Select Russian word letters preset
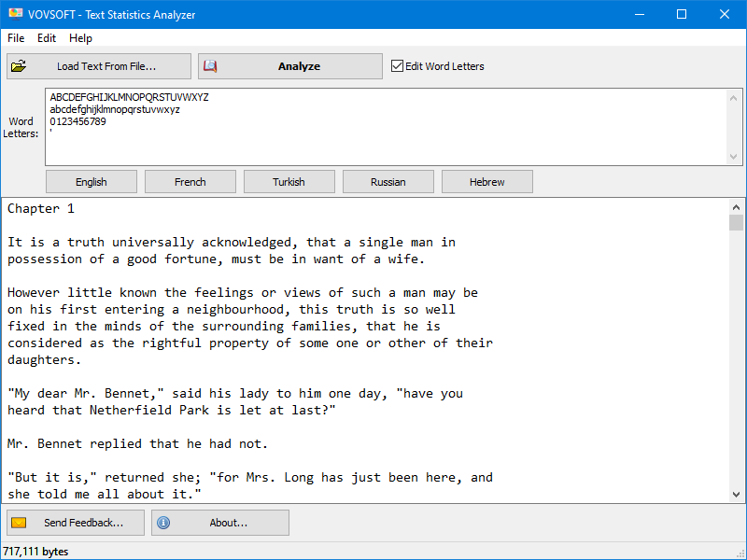The height and width of the screenshot is (560, 747). coord(388,182)
